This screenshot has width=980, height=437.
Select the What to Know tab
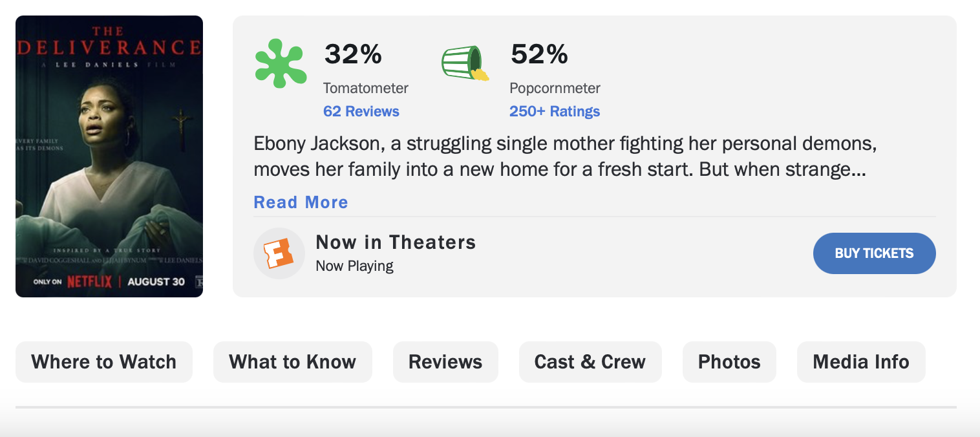pos(292,362)
